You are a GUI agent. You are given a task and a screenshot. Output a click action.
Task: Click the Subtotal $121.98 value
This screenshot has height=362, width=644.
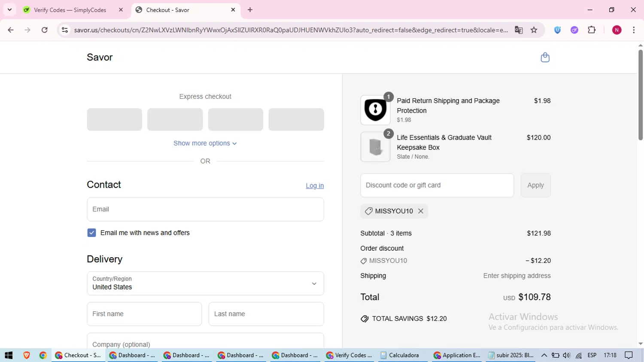[x=539, y=233]
